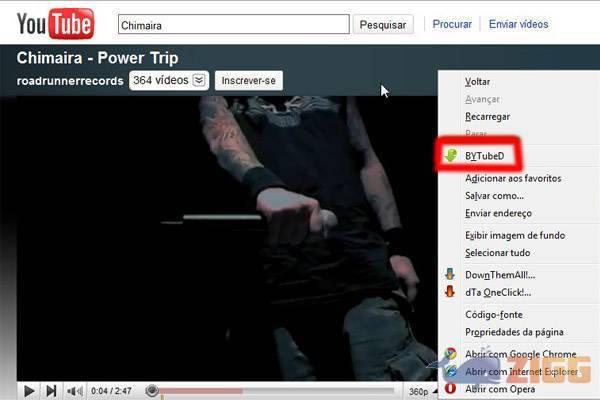The image size is (600, 400).
Task: Open 'Propriedades da página' menu entry
Action: click(514, 332)
